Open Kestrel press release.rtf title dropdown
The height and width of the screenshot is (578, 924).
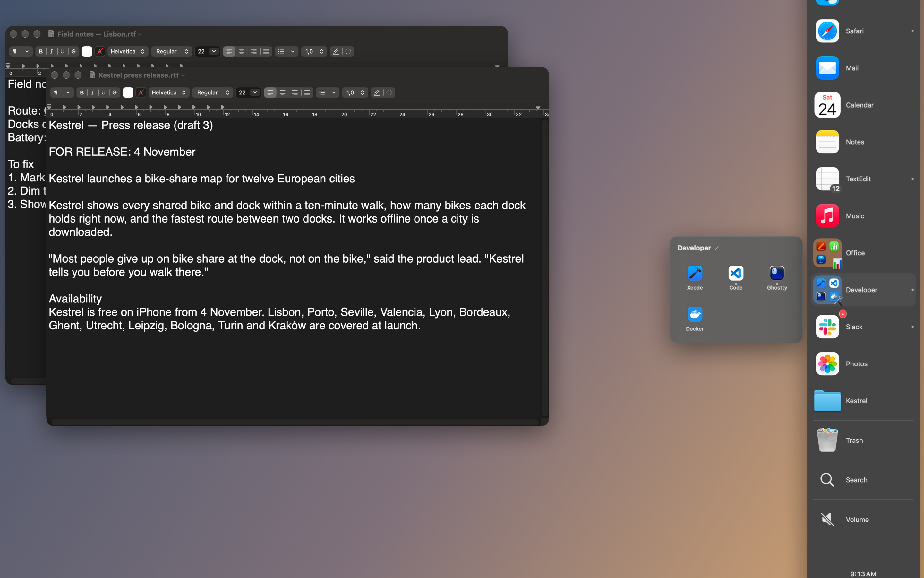[183, 75]
